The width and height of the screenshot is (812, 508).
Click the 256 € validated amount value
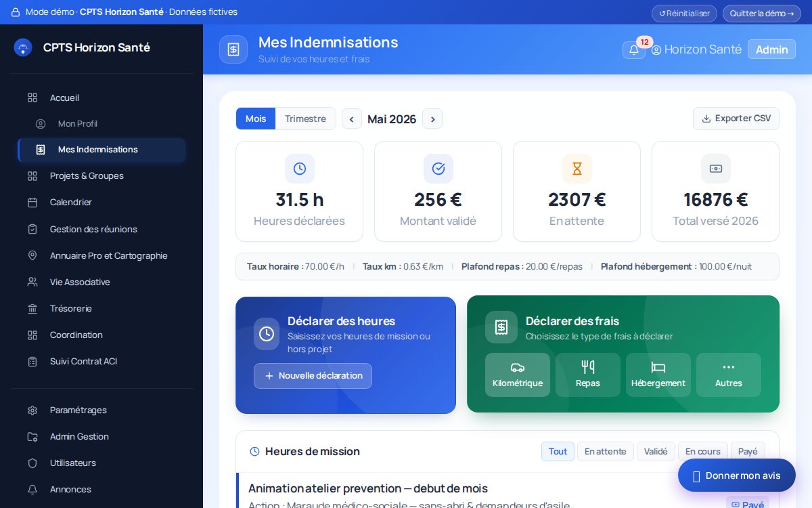(438, 200)
